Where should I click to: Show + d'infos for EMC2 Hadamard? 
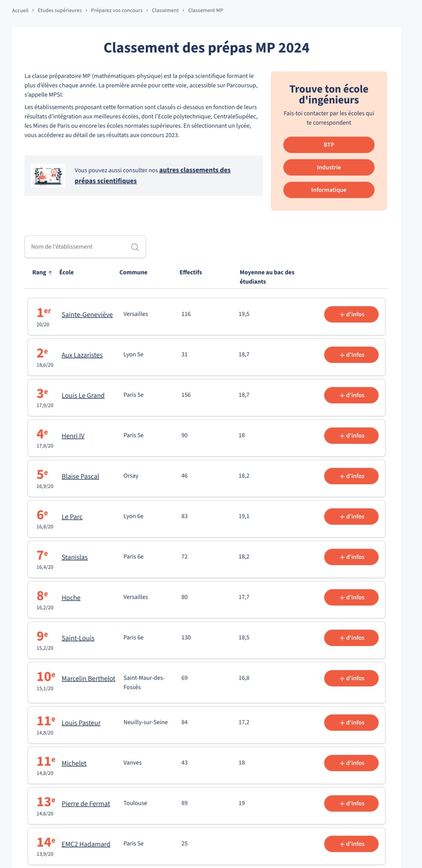[x=351, y=844]
